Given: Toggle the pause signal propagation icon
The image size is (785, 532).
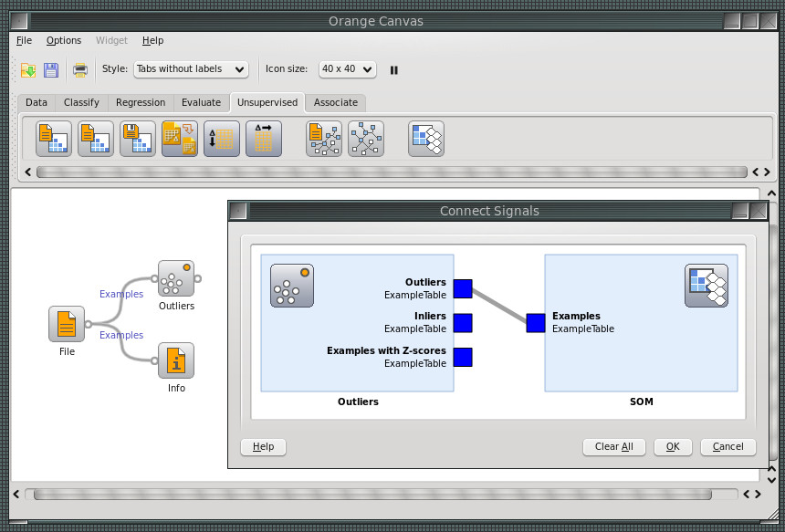Looking at the screenshot, I should pyautogui.click(x=394, y=70).
